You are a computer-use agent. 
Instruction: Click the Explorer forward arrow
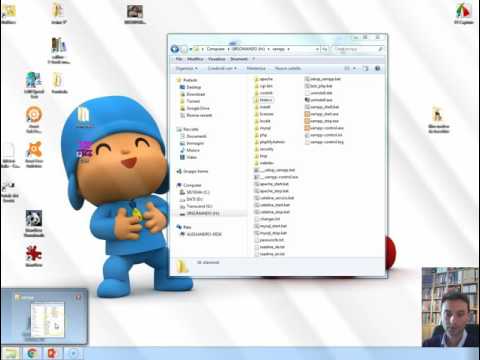click(x=184, y=49)
